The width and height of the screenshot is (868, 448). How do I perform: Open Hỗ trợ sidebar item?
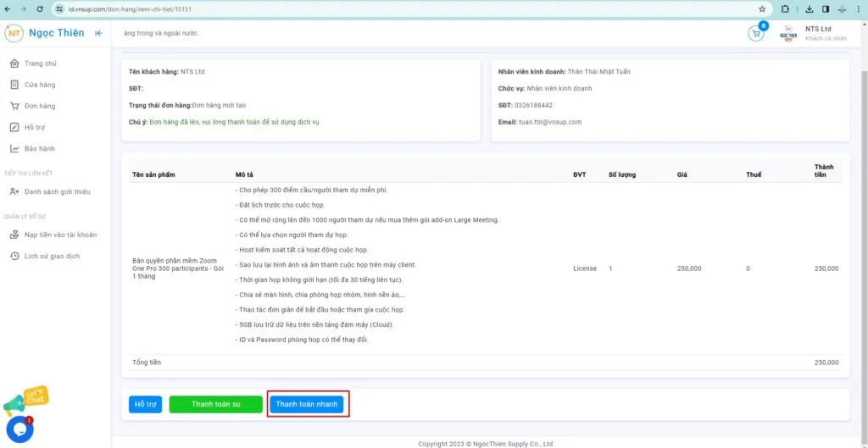(x=35, y=127)
